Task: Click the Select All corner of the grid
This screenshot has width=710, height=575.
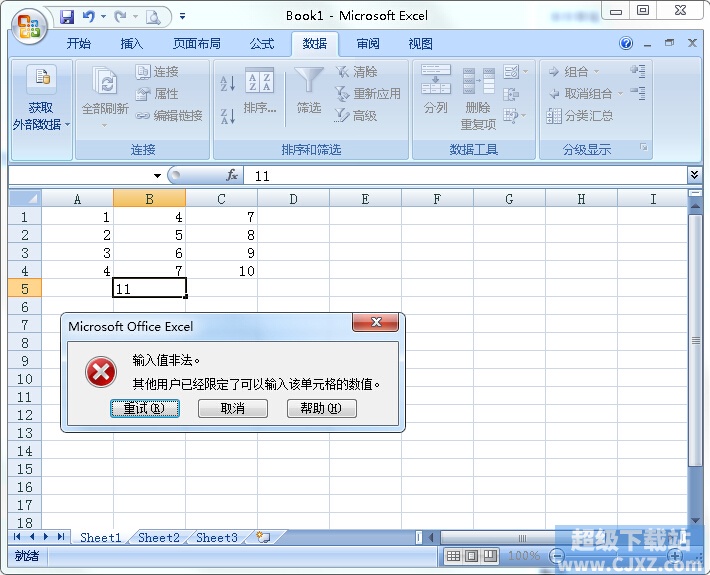Action: pos(25,198)
